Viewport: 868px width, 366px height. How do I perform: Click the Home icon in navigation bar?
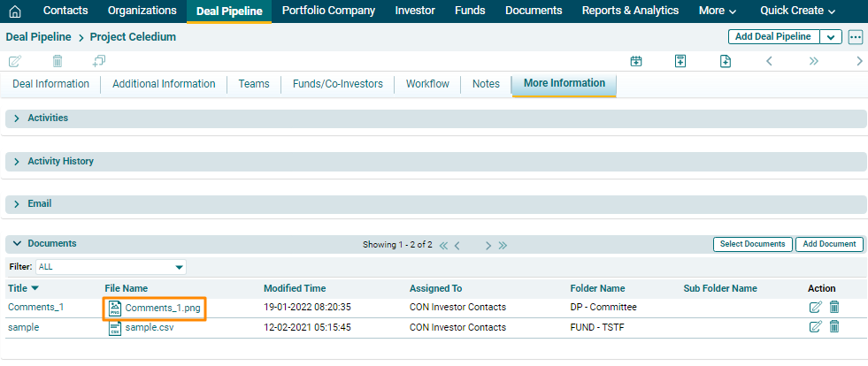14,11
